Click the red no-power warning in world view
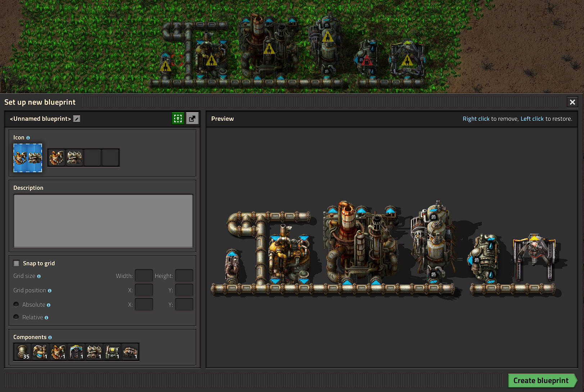 pyautogui.click(x=366, y=60)
